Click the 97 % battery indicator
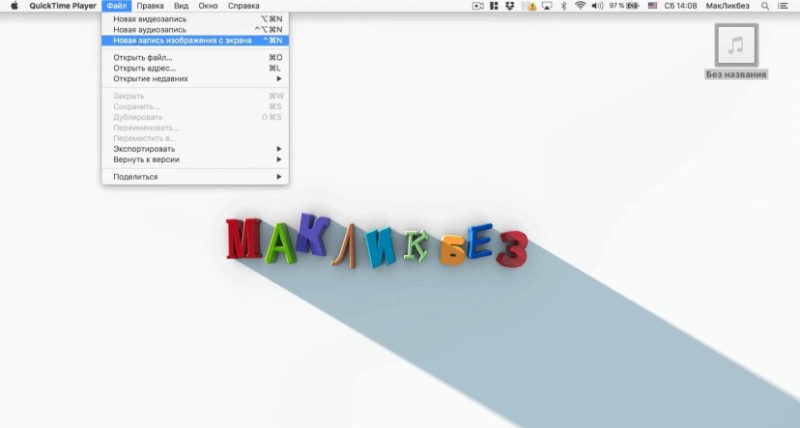 [624, 6]
